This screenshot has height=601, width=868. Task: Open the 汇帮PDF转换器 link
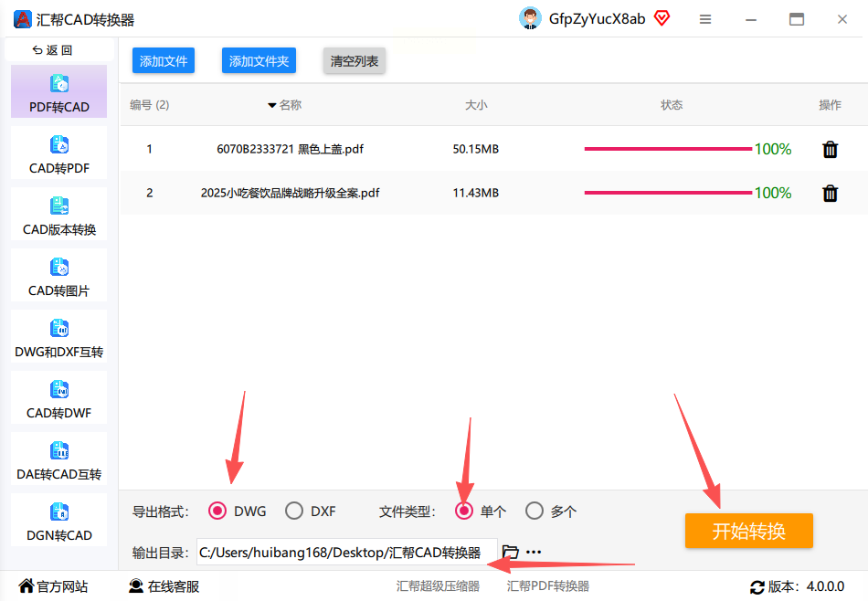548,586
